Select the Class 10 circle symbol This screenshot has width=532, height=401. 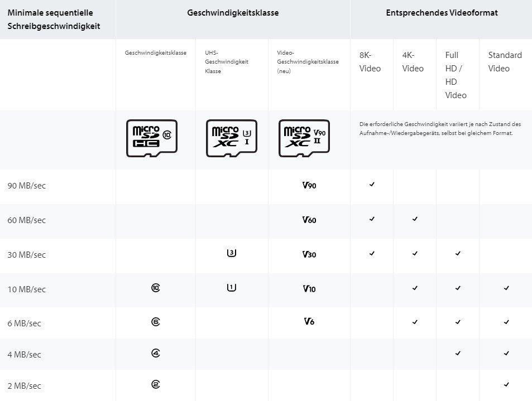click(x=156, y=288)
